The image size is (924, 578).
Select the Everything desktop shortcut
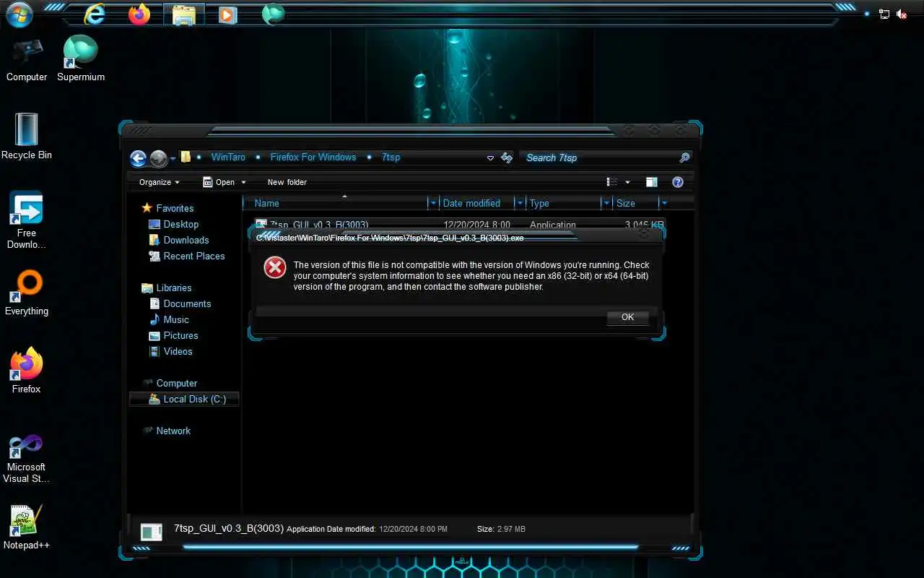[27, 293]
